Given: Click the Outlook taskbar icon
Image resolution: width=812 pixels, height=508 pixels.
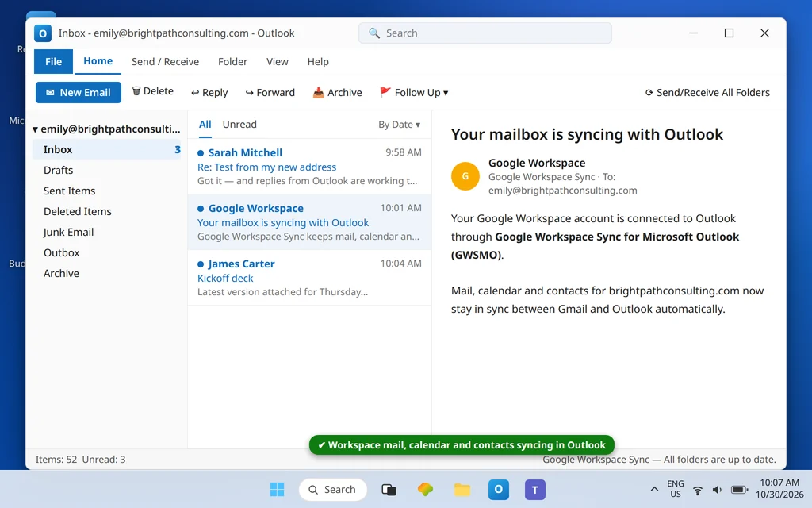Looking at the screenshot, I should 499,489.
